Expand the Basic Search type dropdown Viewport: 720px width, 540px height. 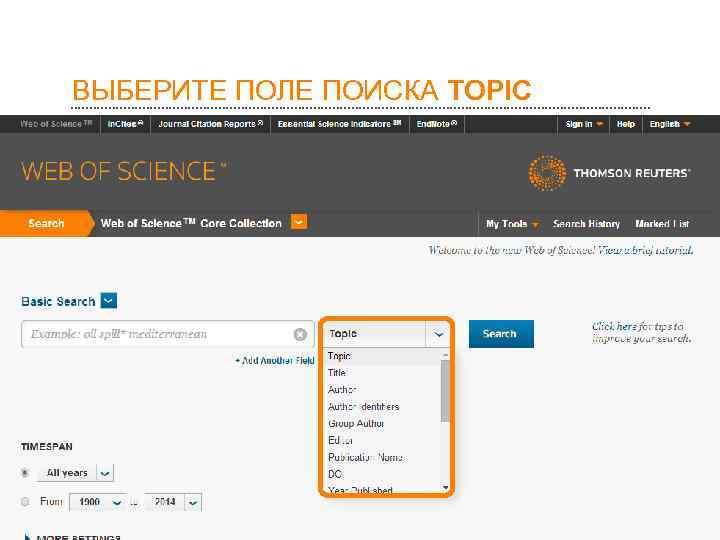click(x=109, y=301)
